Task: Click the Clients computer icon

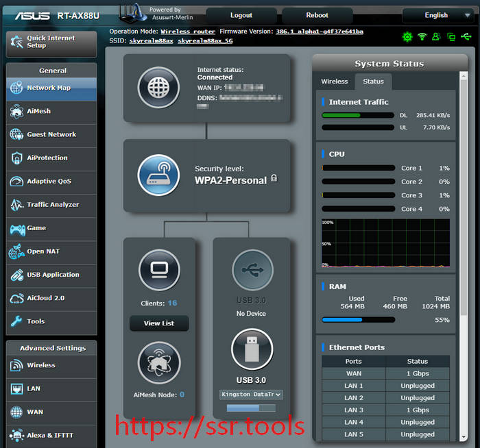Action: click(159, 271)
